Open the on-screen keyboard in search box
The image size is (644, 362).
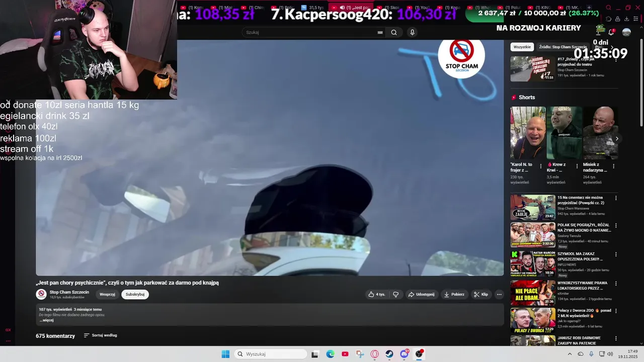point(380,32)
